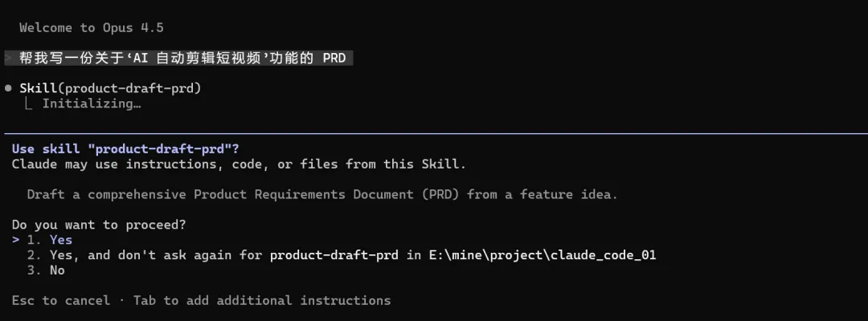This screenshot has height=321, width=868.
Task: Click the Initializing… status text
Action: coord(92,104)
